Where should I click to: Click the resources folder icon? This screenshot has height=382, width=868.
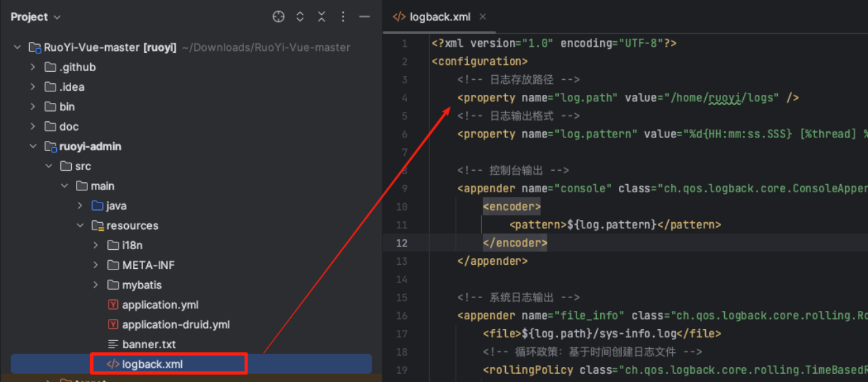tap(98, 226)
